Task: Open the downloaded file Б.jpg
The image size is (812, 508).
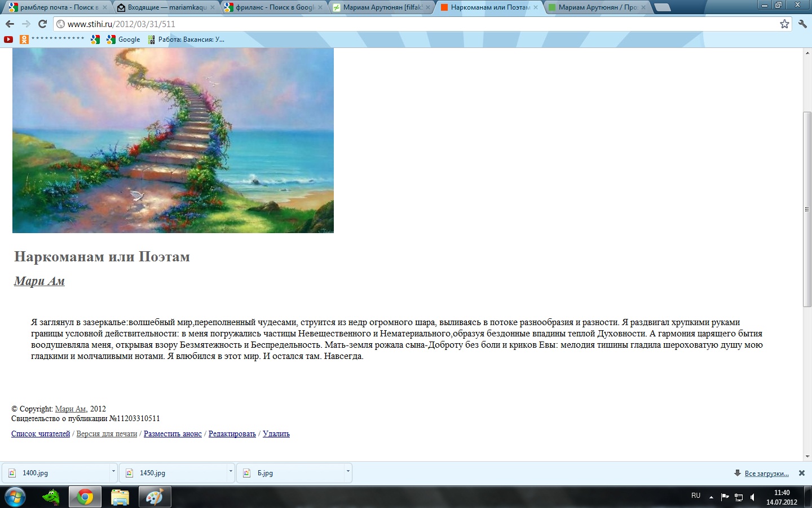Action: point(292,473)
